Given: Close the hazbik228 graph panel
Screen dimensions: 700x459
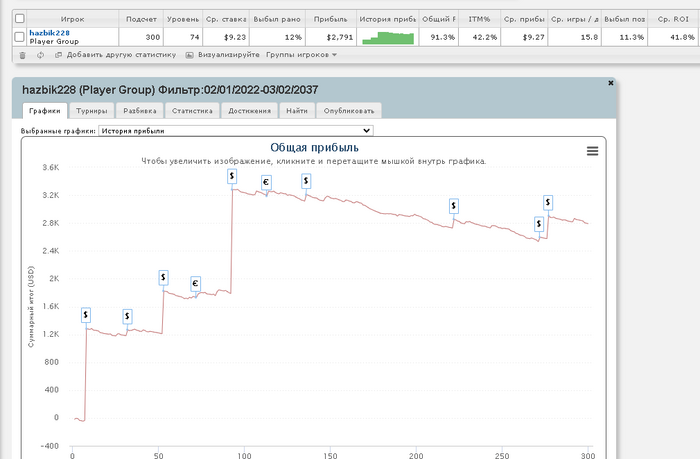Looking at the screenshot, I should pos(611,83).
